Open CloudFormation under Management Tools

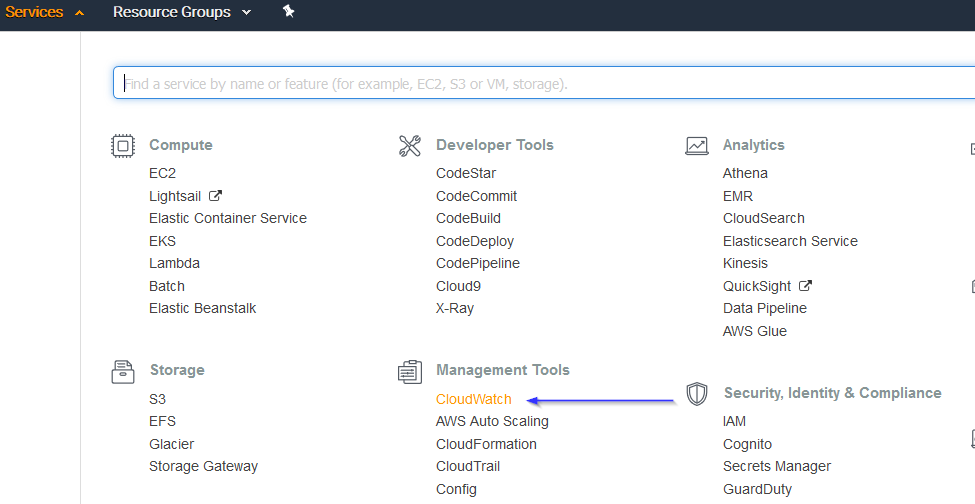click(486, 444)
